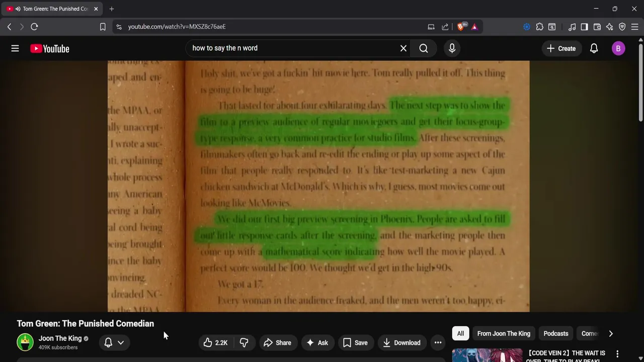Click the '409K subscribers' text
Image resolution: width=644 pixels, height=362 pixels.
[58, 347]
